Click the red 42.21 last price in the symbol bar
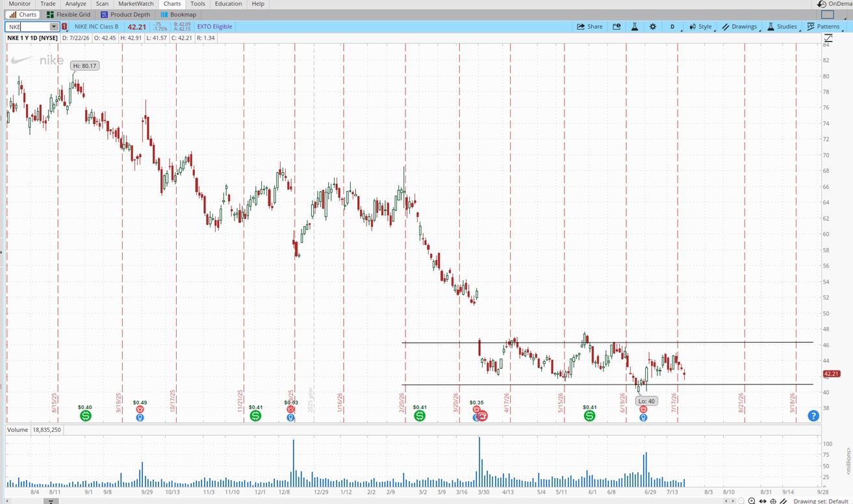The width and height of the screenshot is (853, 504). [x=136, y=27]
